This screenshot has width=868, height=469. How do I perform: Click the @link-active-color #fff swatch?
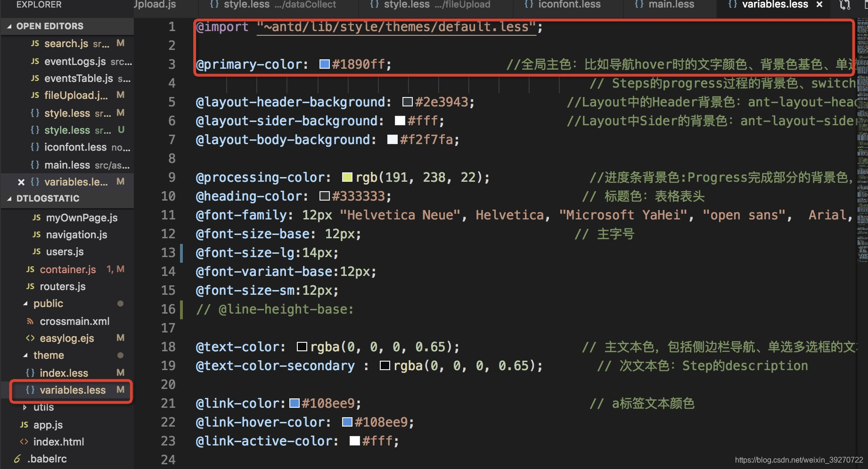[355, 441]
